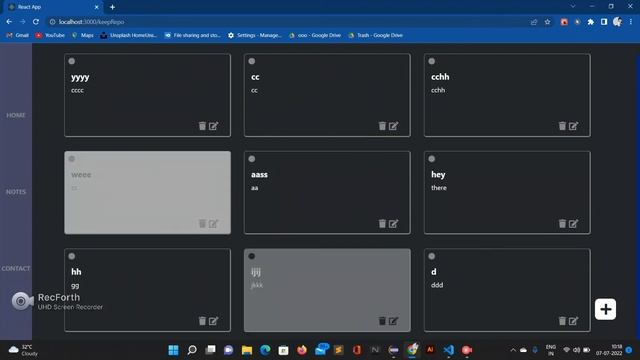Bookmark this page with star icon
Viewport: 640px width, 360px height.
(x=547, y=22)
